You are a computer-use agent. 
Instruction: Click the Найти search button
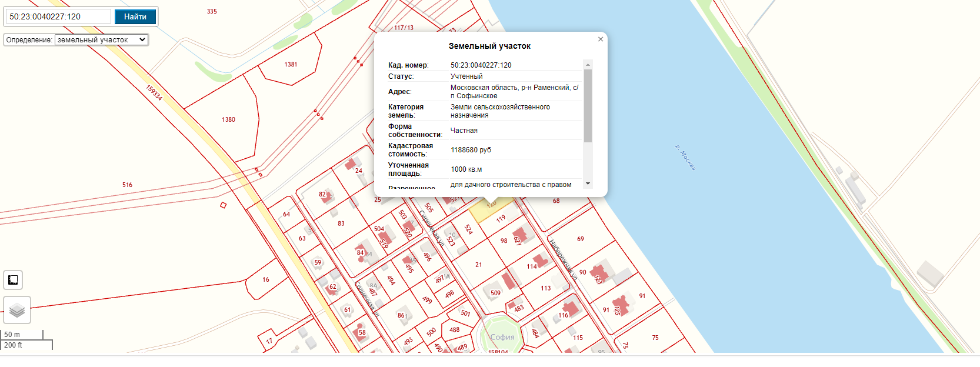[x=135, y=16]
